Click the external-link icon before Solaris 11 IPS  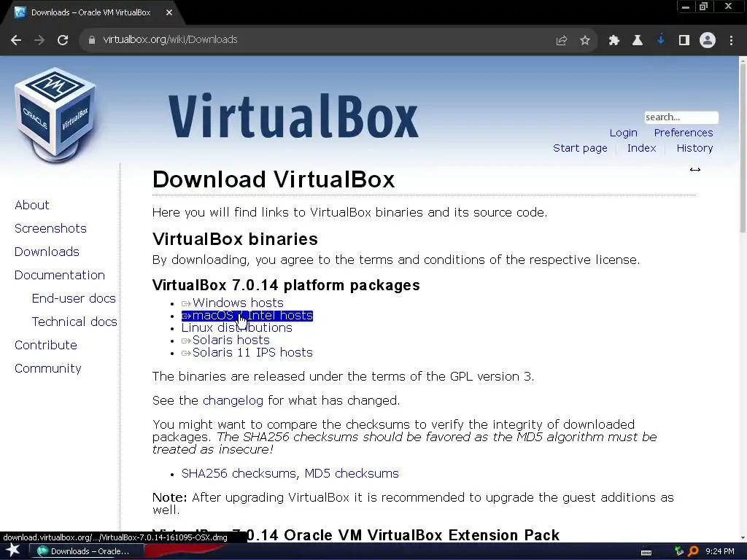(186, 354)
